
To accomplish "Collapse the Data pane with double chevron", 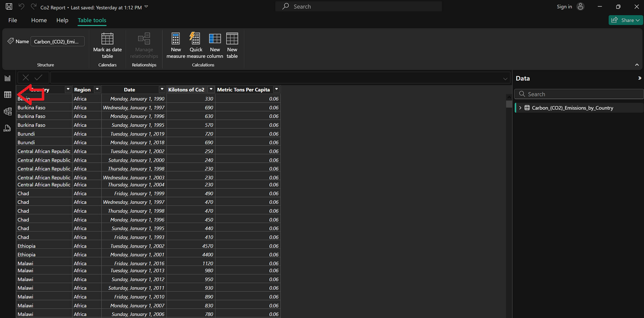I will pos(639,78).
